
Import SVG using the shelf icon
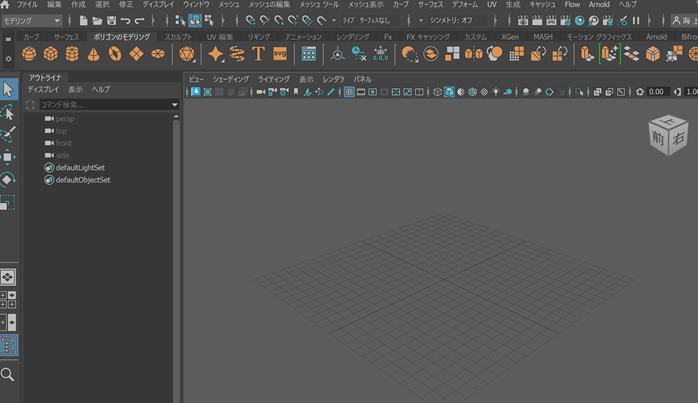click(x=280, y=54)
